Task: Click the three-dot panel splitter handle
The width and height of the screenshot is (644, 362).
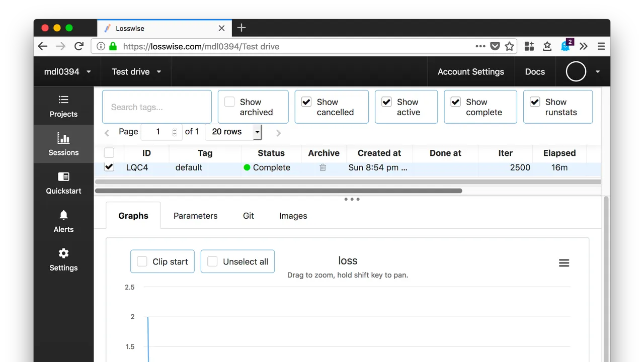Action: click(x=352, y=199)
